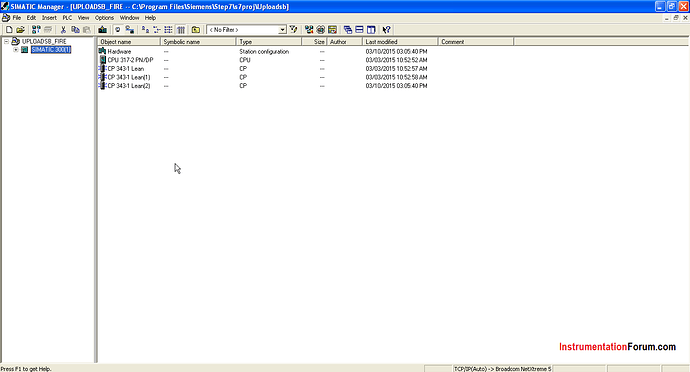Click the Download to PLC icon
Image resolution: width=690 pixels, height=372 pixels.
[103, 29]
